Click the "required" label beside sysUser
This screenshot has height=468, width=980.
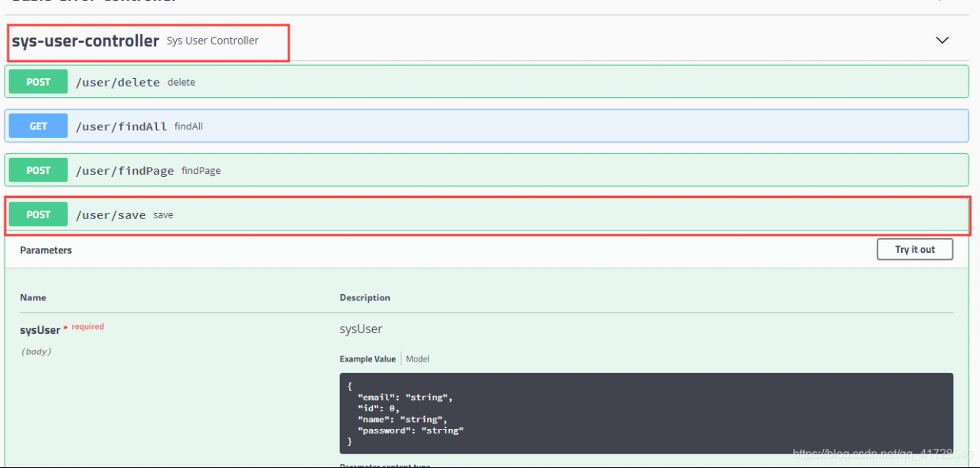tap(88, 327)
